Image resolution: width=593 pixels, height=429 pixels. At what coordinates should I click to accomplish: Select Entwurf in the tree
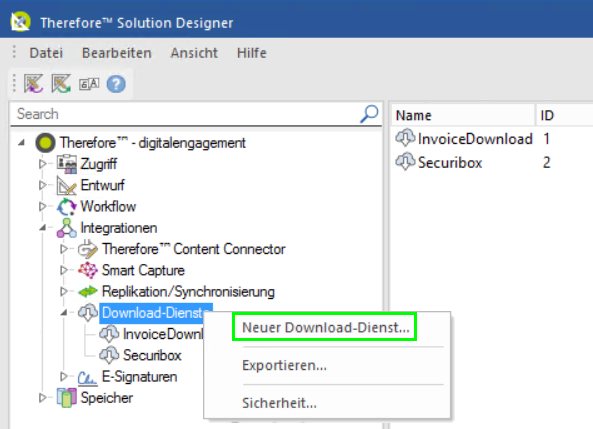coord(102,185)
